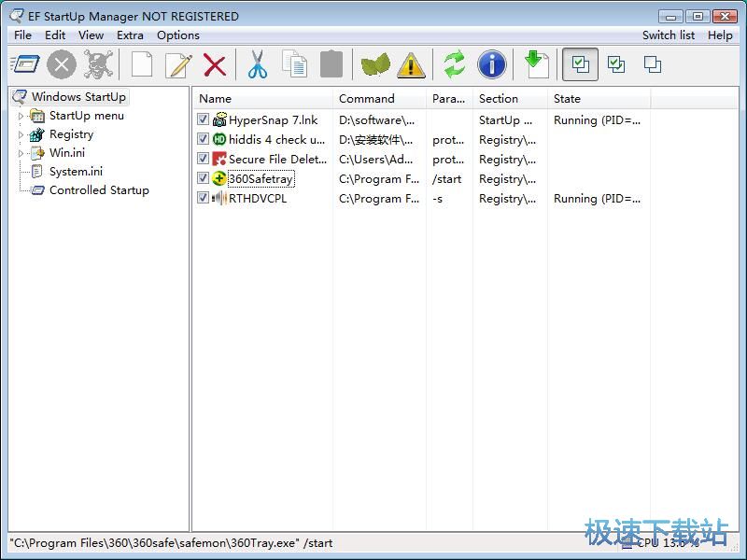Open the blue information icon
Viewport: 747px width, 560px height.
(491, 64)
